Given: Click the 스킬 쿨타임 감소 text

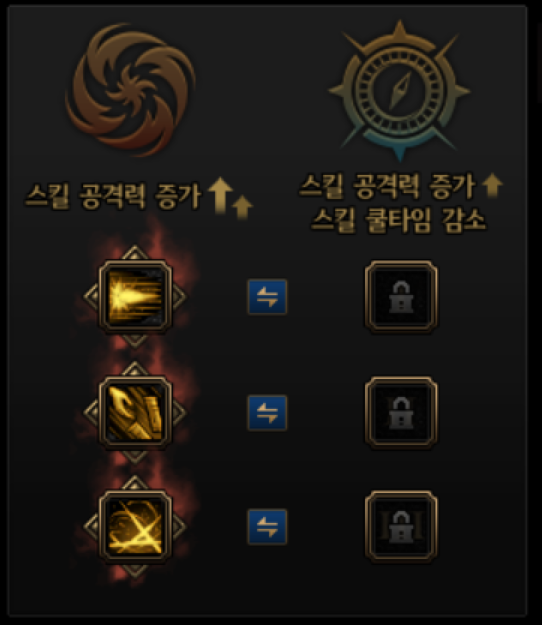Looking at the screenshot, I should (398, 220).
